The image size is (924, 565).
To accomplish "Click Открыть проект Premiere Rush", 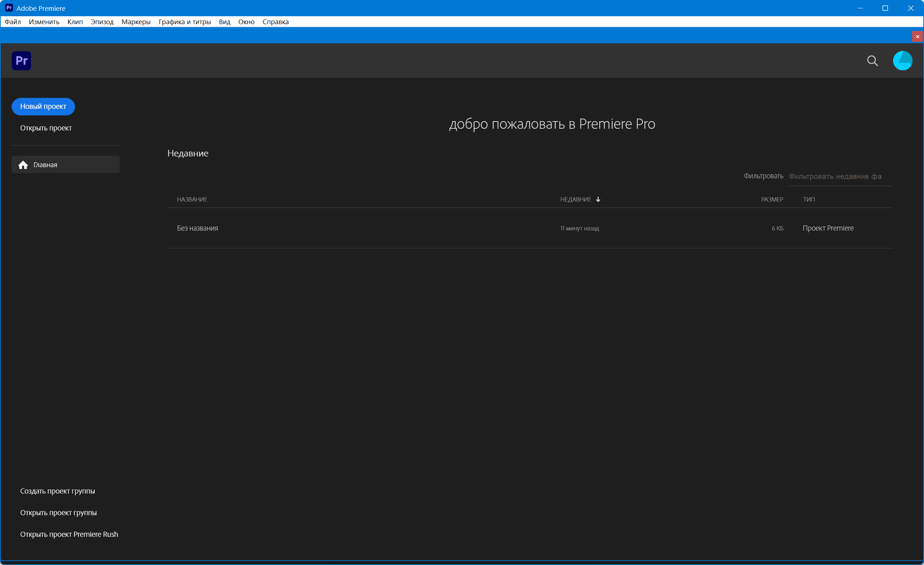I will (x=69, y=534).
